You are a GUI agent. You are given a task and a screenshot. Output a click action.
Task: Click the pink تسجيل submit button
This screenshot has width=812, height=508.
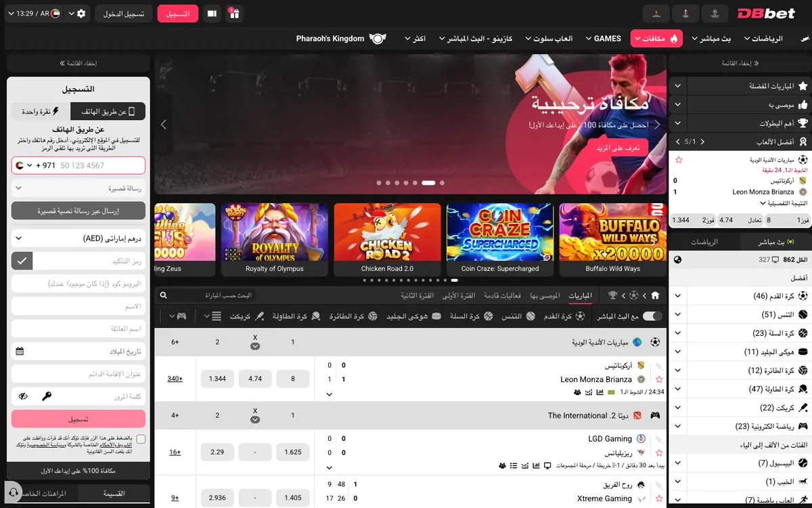[78, 419]
